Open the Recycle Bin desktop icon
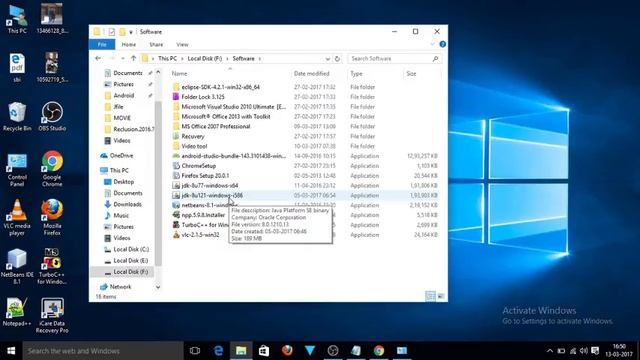 point(17,117)
